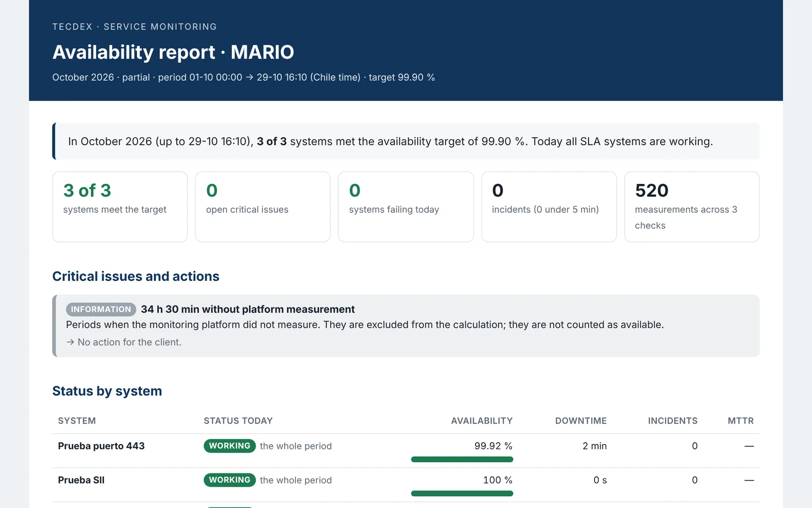Click the 100 % availability value
This screenshot has width=812, height=508.
coord(497,480)
